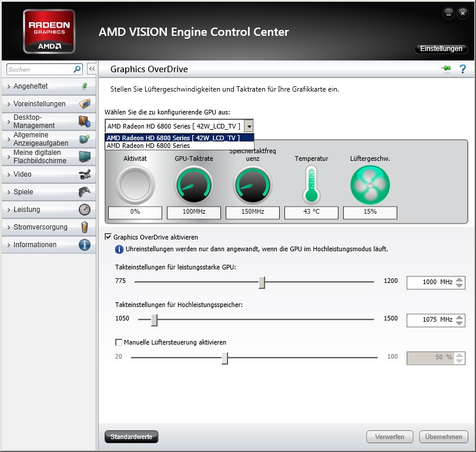Collapse the sidebar with double-arrow button
476x452 pixels.
pos(92,69)
